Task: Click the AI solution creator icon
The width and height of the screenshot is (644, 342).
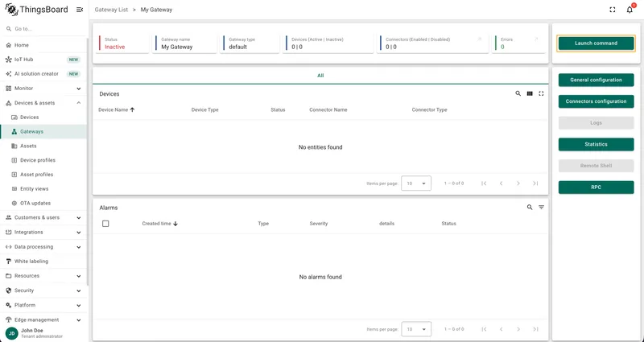Action: pyautogui.click(x=8, y=74)
